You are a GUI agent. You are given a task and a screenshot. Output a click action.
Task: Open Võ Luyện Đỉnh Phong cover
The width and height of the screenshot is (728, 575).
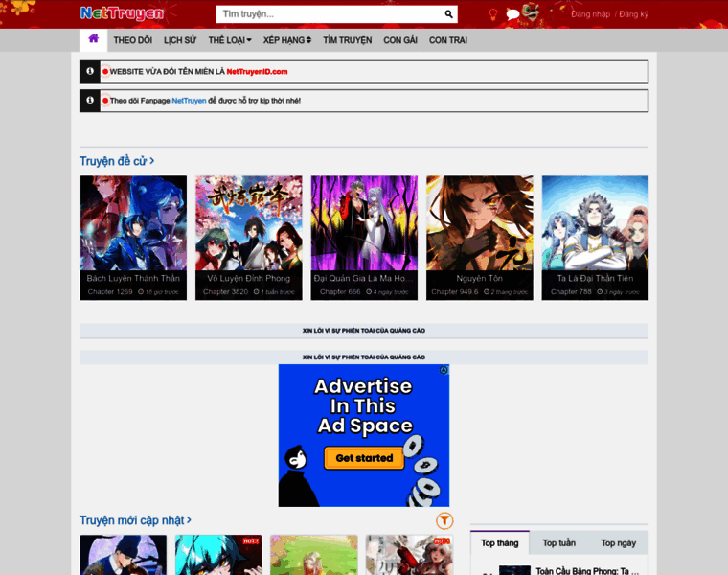click(249, 223)
